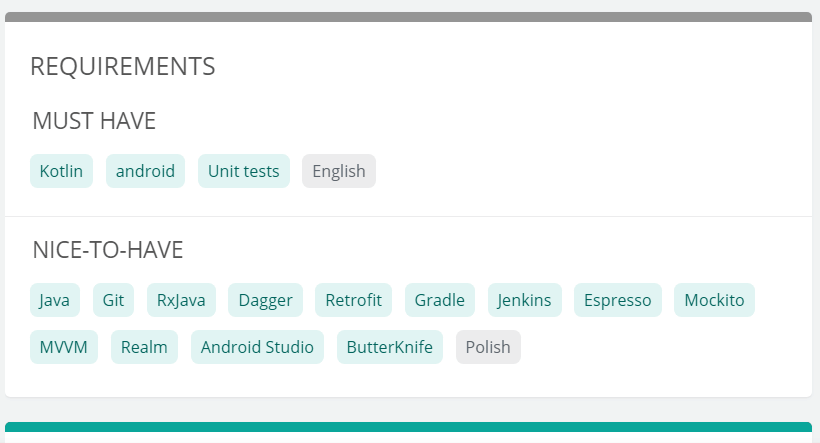Click the Jenkins tag
The width and height of the screenshot is (820, 443).
(525, 300)
